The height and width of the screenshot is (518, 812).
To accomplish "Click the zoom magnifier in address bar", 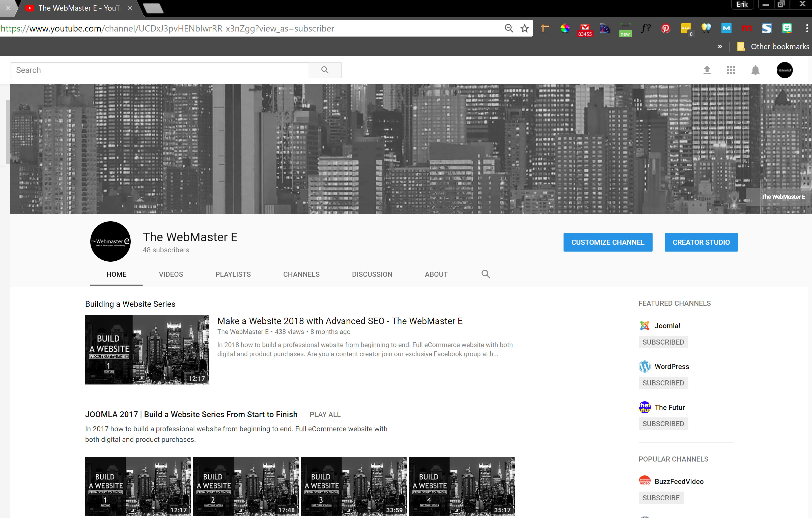I will click(x=509, y=28).
